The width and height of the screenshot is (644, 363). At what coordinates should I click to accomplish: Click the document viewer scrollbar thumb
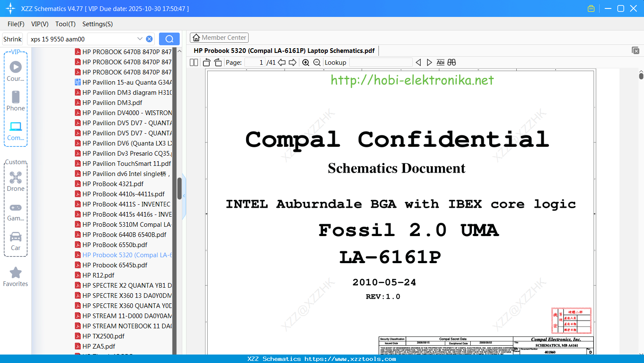(641, 76)
